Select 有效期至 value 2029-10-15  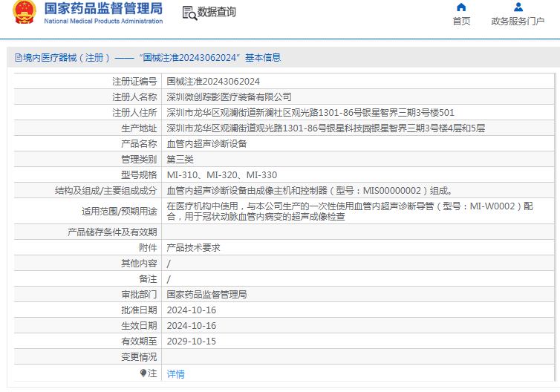[x=192, y=342]
